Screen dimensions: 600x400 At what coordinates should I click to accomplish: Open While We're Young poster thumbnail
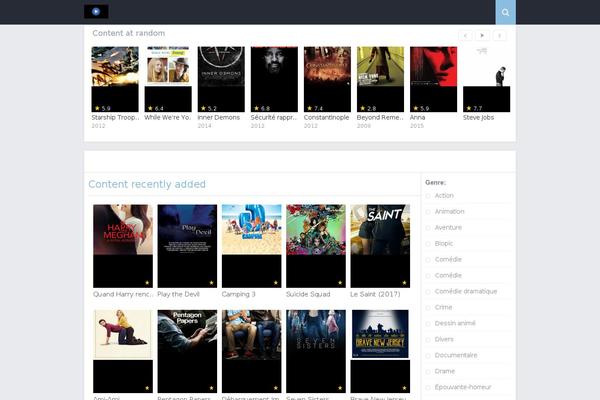pyautogui.click(x=168, y=79)
